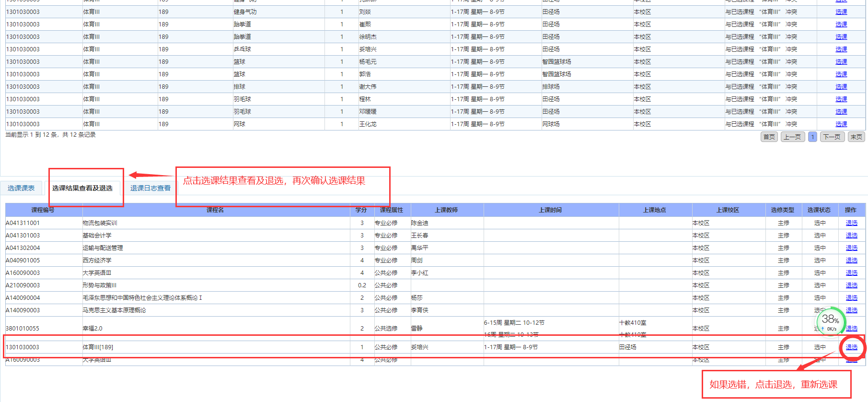Click 退选 for 体育III[189] course

[852, 347]
